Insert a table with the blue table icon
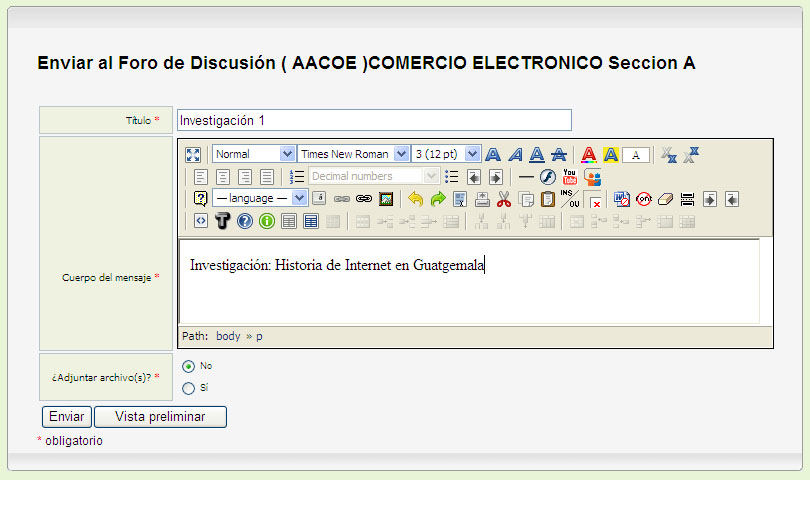 point(311,221)
